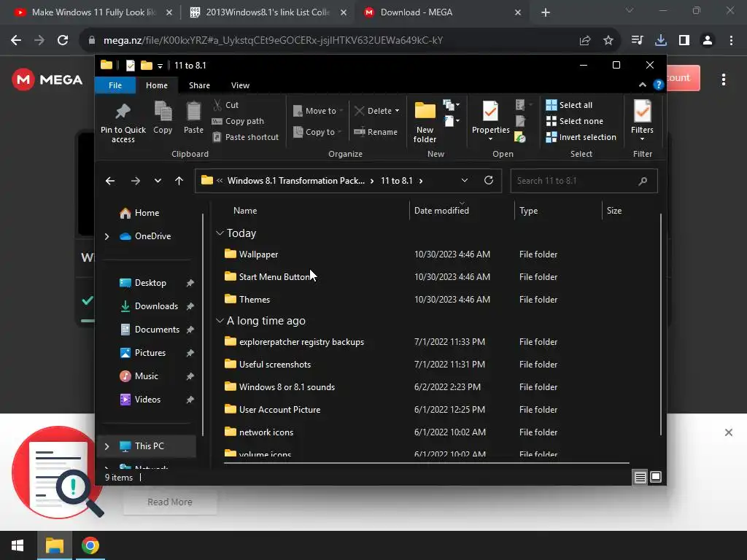Select the Wallpaper folder
This screenshot has width=747, height=560.
[258, 254]
